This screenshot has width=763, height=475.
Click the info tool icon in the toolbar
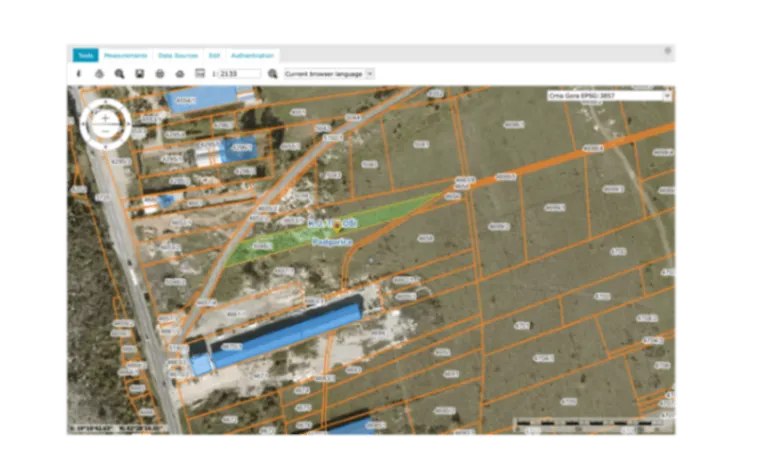[x=79, y=74]
